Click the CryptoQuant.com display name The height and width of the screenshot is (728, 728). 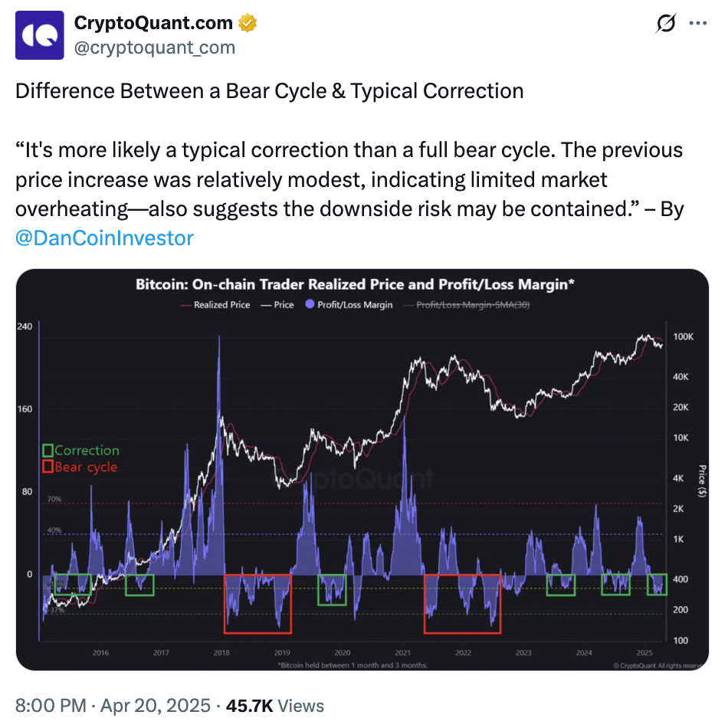[153, 24]
